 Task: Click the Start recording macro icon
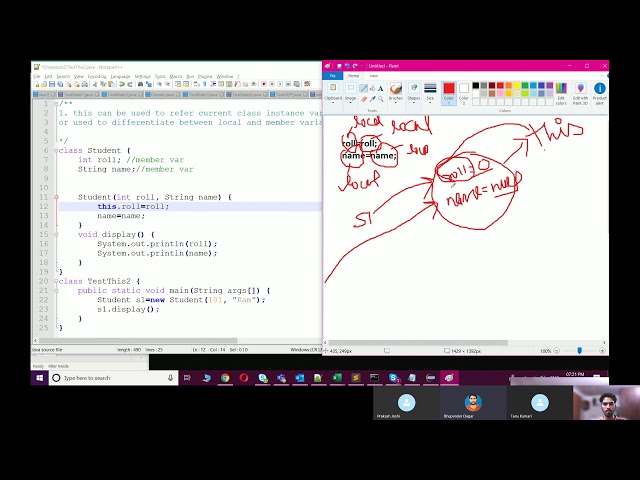(264, 84)
